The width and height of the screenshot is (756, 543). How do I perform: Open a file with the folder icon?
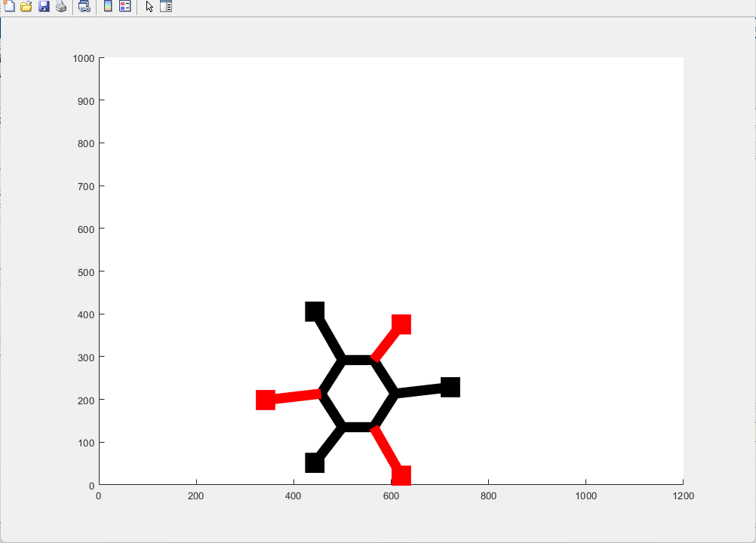click(26, 6)
